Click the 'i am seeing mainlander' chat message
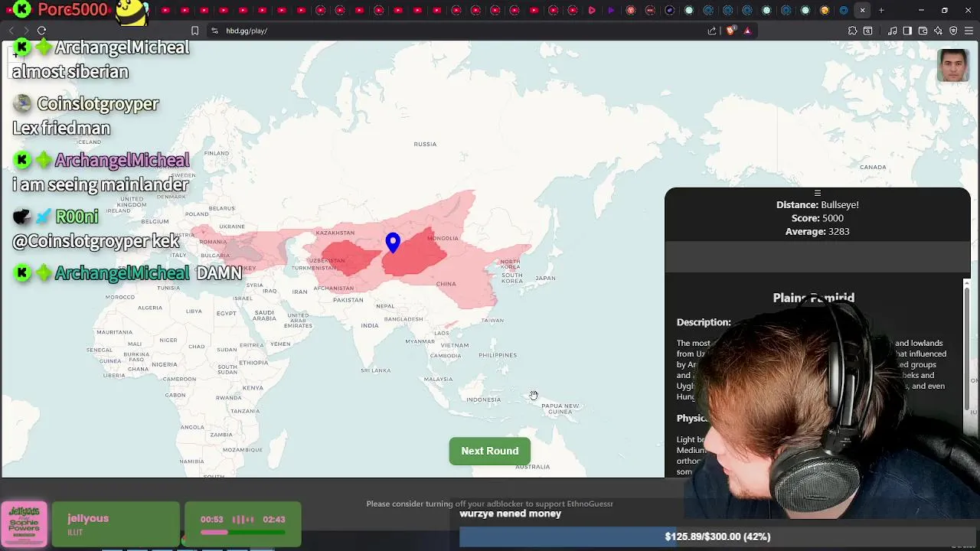Screen dimensions: 980x551 100,185
